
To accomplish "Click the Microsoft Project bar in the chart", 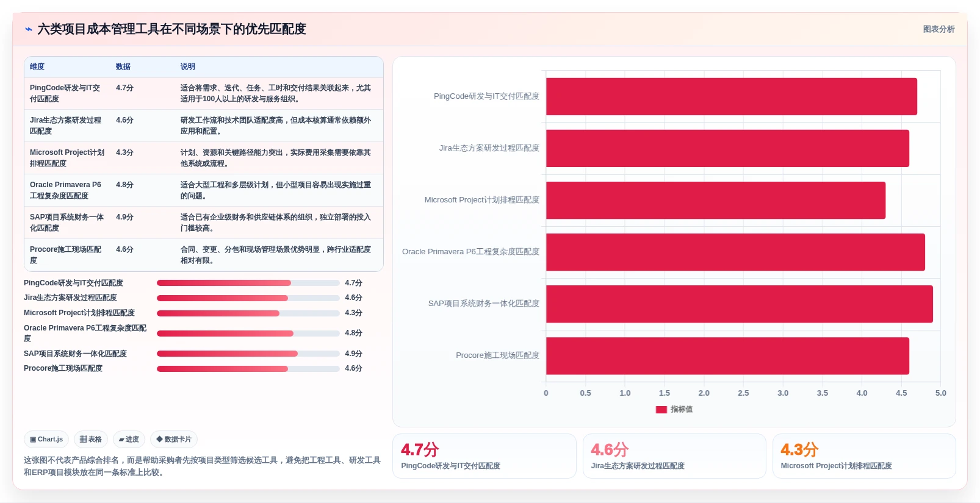I will (715, 200).
